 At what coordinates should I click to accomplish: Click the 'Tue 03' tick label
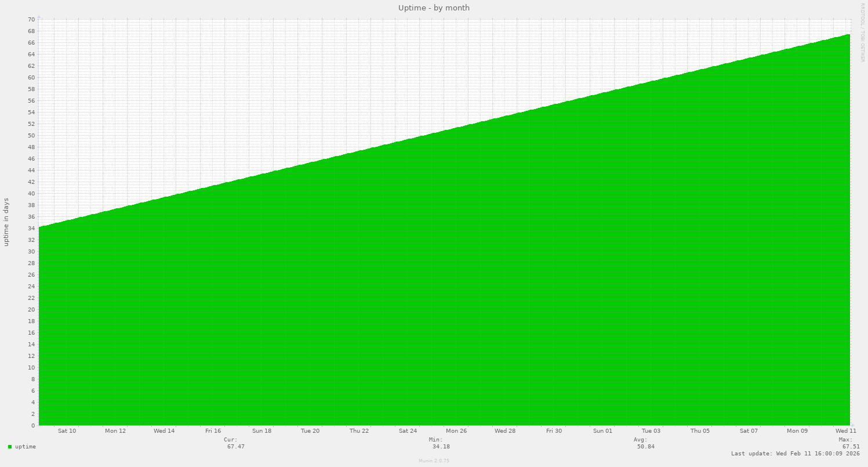tap(651, 430)
